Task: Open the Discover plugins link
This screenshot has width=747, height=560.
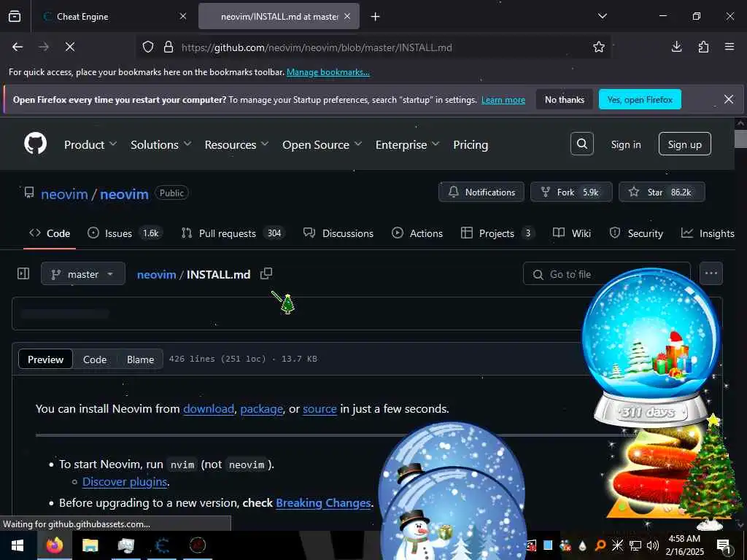Action: coord(125,482)
